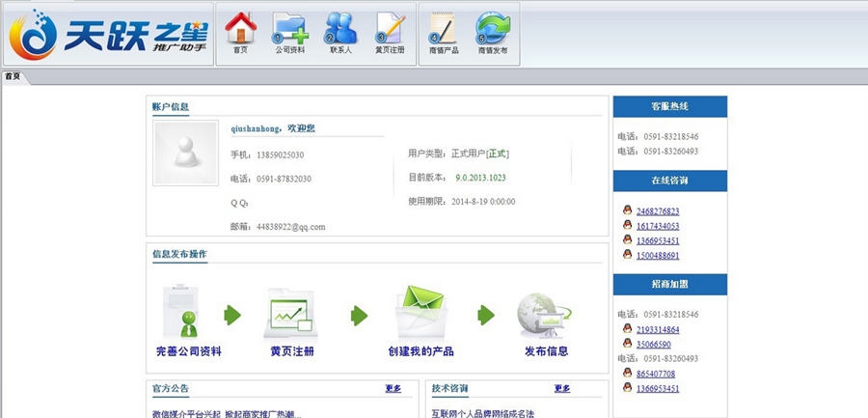Click account phone number 0591-87832030
Screen dimensions: 868x418
284,179
